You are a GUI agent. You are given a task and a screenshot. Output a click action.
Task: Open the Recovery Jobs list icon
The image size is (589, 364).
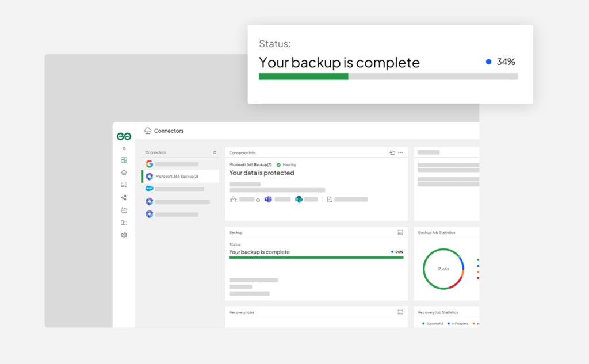tap(400, 312)
